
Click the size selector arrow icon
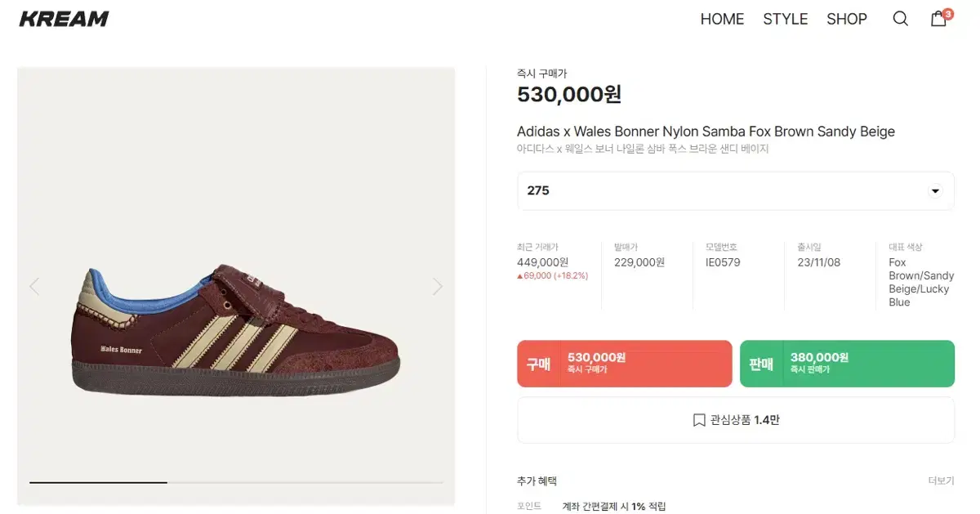tap(935, 191)
